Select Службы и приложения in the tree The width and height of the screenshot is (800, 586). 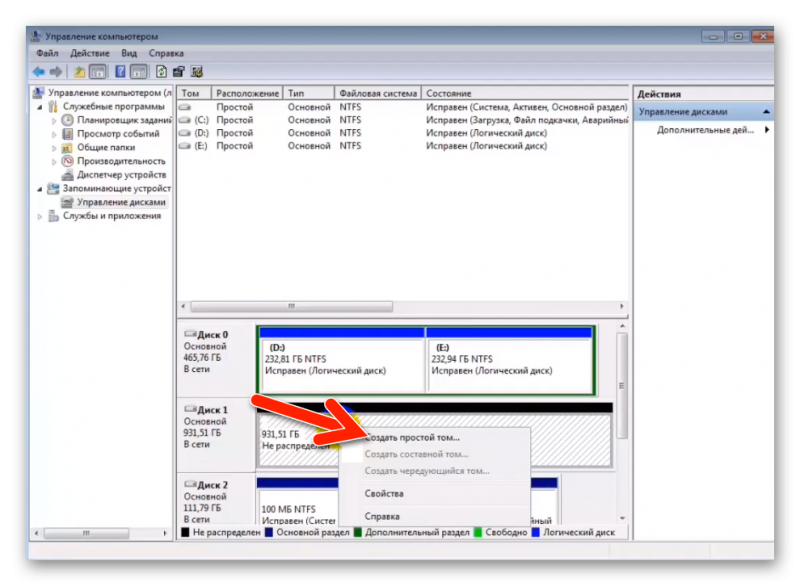pos(112,216)
